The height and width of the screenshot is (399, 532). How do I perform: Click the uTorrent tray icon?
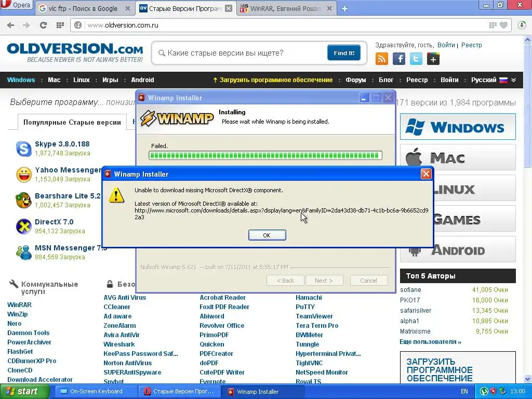(484, 391)
